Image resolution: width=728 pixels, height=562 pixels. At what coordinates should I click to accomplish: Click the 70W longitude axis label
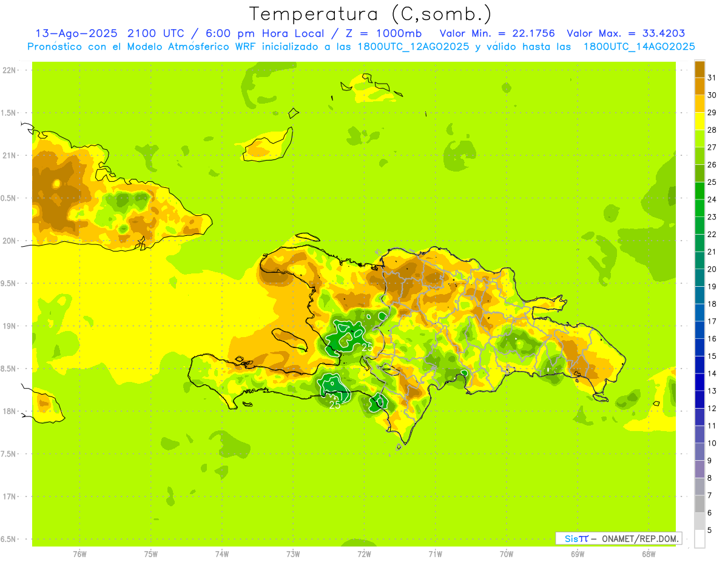(507, 554)
